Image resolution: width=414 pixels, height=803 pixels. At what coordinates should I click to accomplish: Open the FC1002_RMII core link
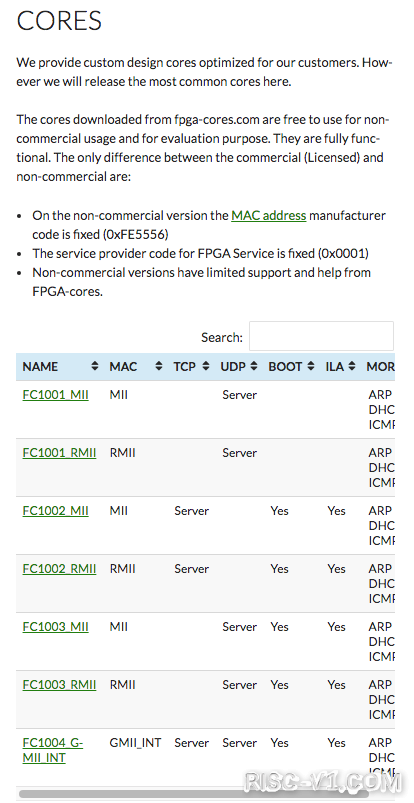[x=59, y=569]
